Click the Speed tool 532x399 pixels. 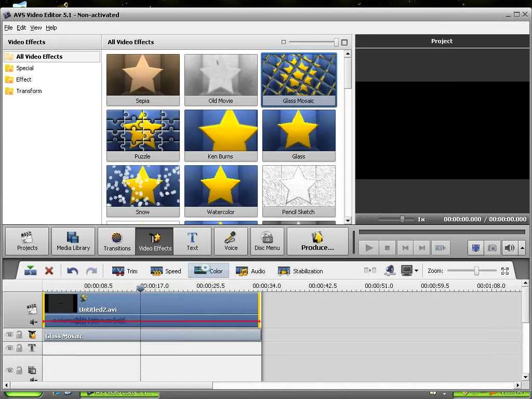(x=166, y=271)
